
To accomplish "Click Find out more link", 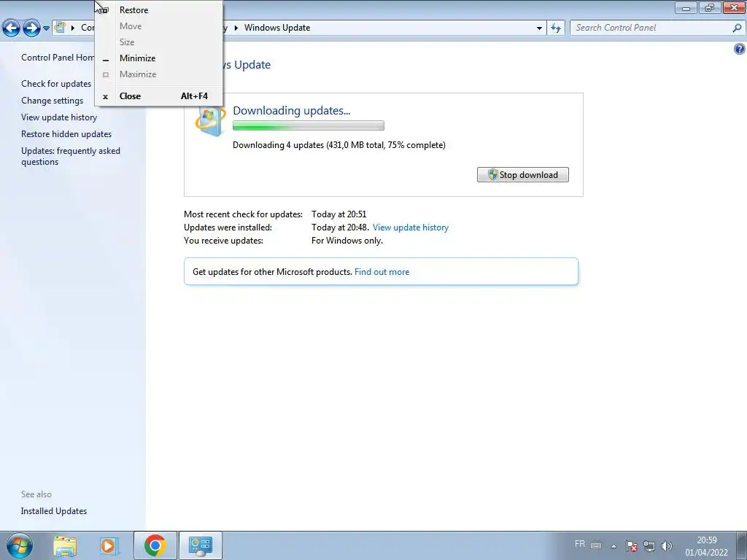I will click(382, 272).
